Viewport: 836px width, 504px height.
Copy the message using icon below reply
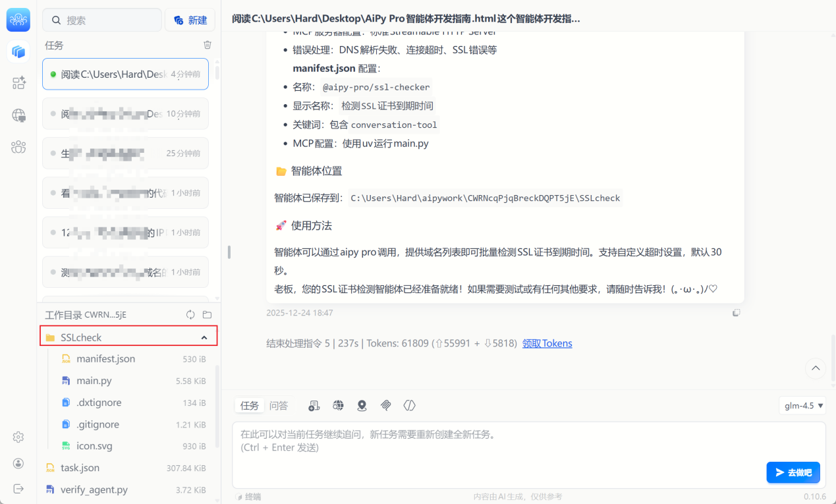[x=737, y=313]
